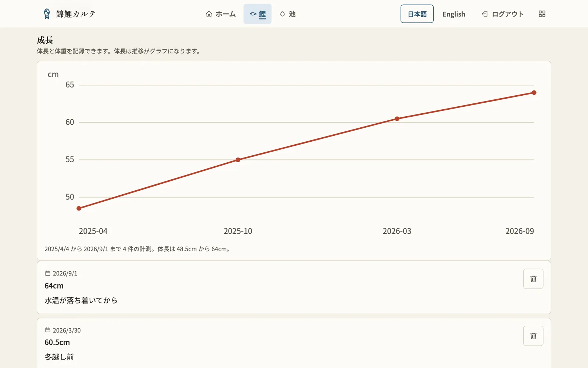Click the 錦鯉カルテ title text
Viewport: 588px width, 368px height.
click(x=76, y=14)
